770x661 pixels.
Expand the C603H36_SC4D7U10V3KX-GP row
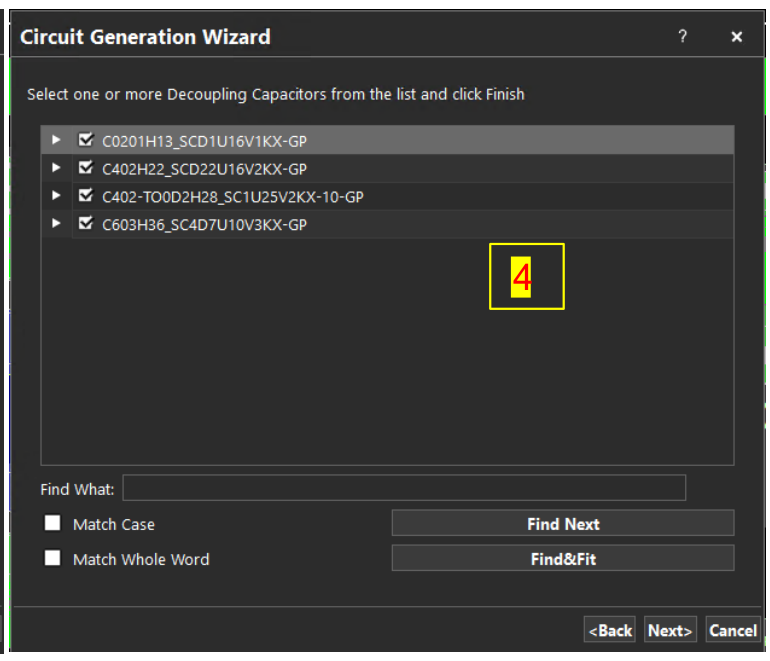tap(56, 223)
